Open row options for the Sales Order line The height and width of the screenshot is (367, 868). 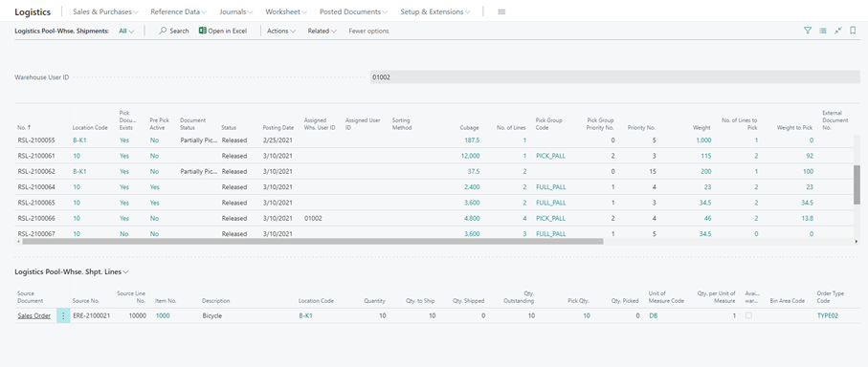[x=63, y=315]
